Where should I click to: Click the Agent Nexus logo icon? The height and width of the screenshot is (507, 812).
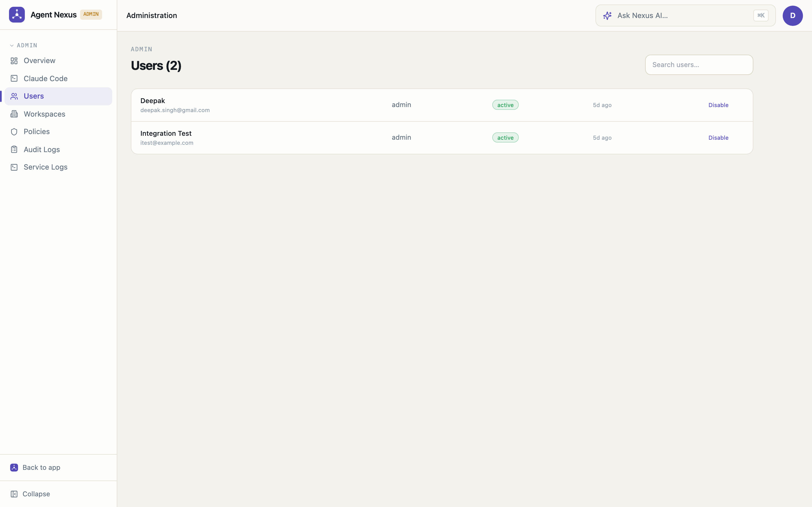tap(17, 15)
